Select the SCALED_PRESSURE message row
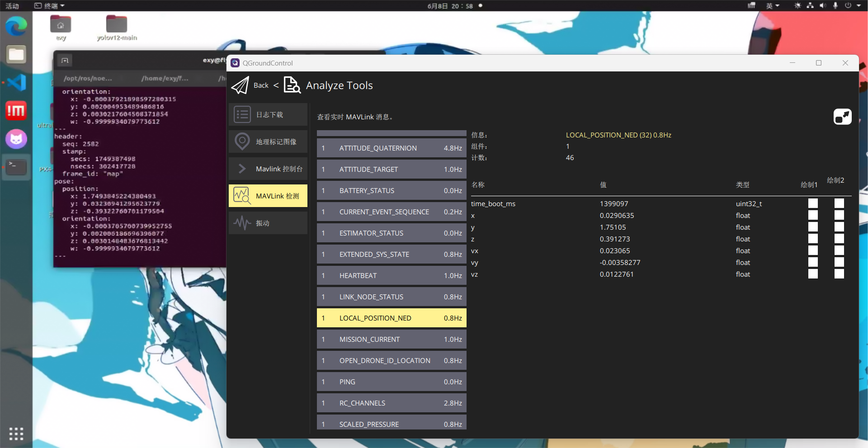This screenshot has height=448, width=868. pyautogui.click(x=392, y=423)
